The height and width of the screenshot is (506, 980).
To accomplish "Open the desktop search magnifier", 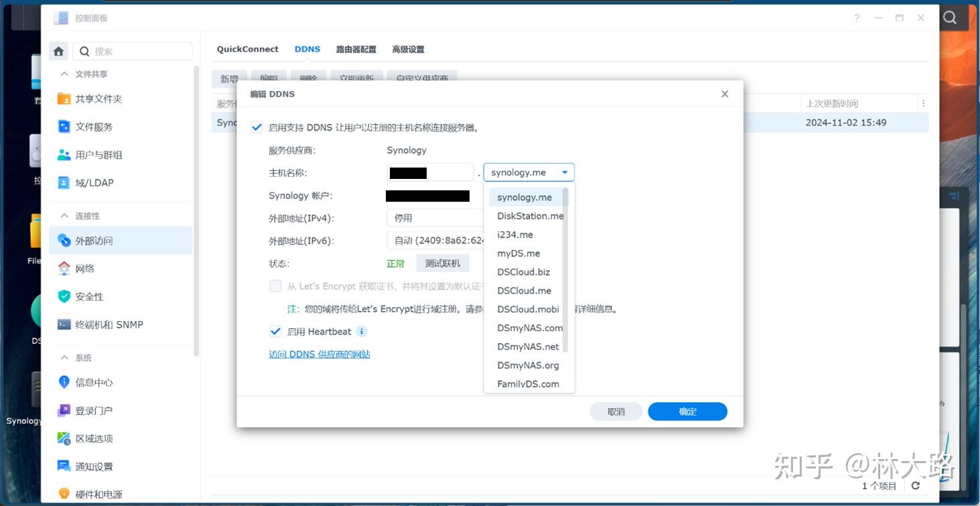I will pyautogui.click(x=950, y=17).
